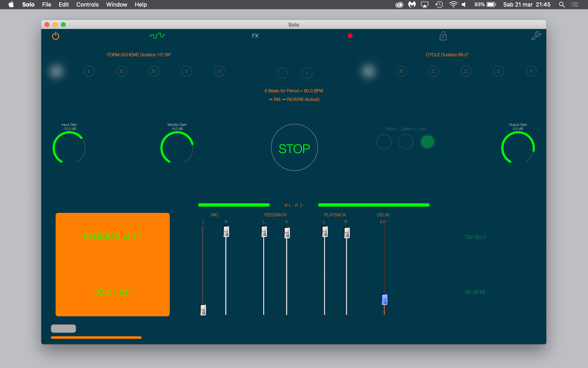Click the right L-R pan arrow
This screenshot has height=368, width=588.
click(302, 205)
